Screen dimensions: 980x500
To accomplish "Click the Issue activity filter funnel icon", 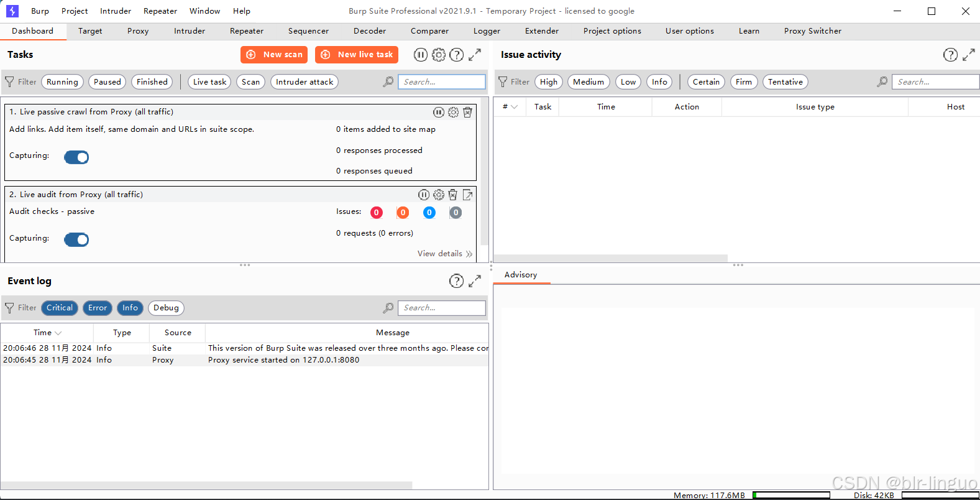I will 503,81.
